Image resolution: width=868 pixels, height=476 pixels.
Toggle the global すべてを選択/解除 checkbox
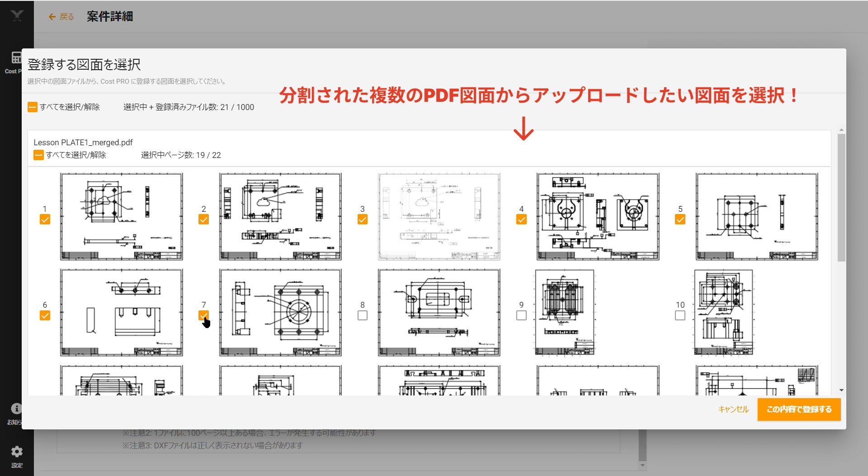(33, 107)
